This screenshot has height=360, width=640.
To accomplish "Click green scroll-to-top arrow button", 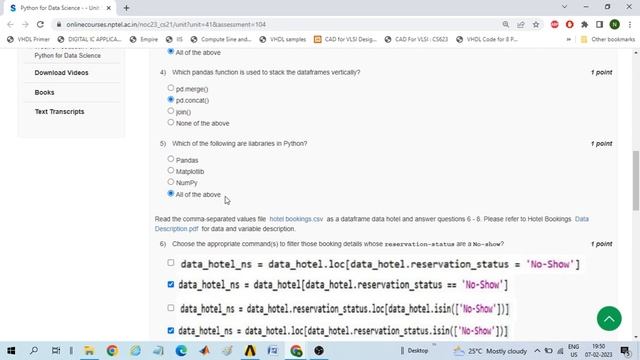I will point(609,319).
